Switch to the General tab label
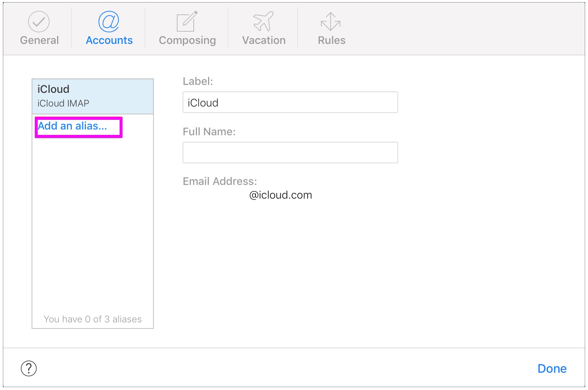This screenshot has height=390, width=588. pyautogui.click(x=39, y=40)
